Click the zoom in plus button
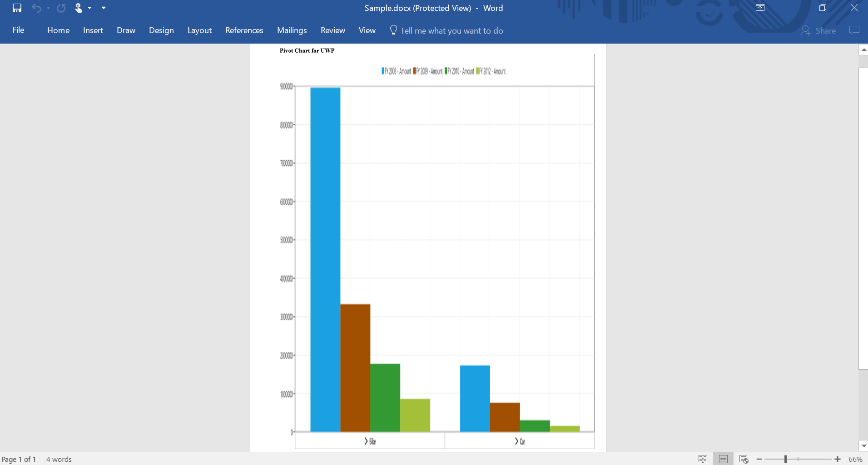Screen dimensions: 868x465 838,459
